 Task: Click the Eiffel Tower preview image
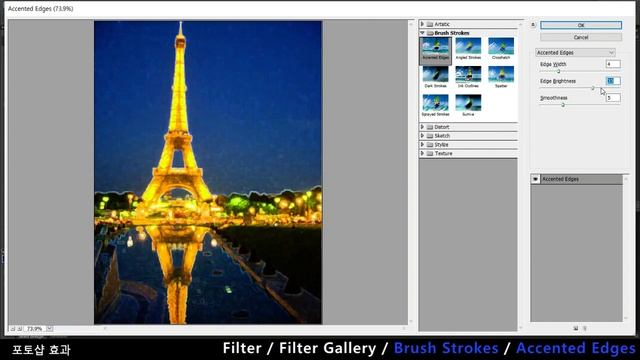click(x=208, y=172)
